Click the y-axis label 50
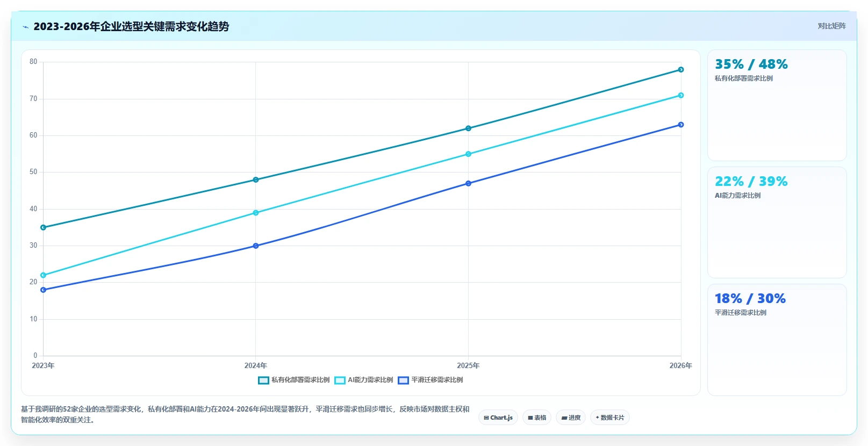Viewport: 868px width, 446px height. coord(33,172)
